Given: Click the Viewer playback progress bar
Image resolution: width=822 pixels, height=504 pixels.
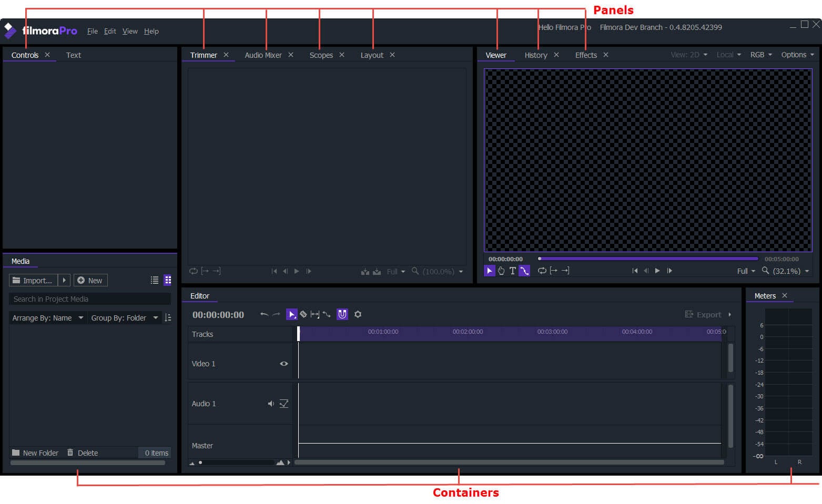Looking at the screenshot, I should (648, 259).
